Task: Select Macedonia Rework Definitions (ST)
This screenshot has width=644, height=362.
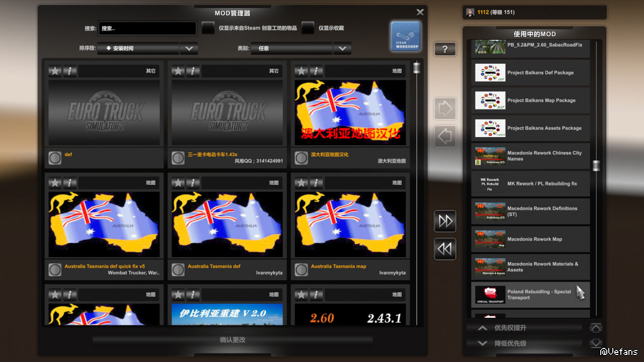Action: click(x=530, y=211)
